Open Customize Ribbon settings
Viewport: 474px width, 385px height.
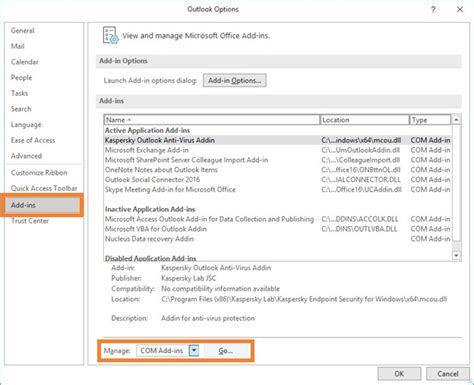(39, 173)
